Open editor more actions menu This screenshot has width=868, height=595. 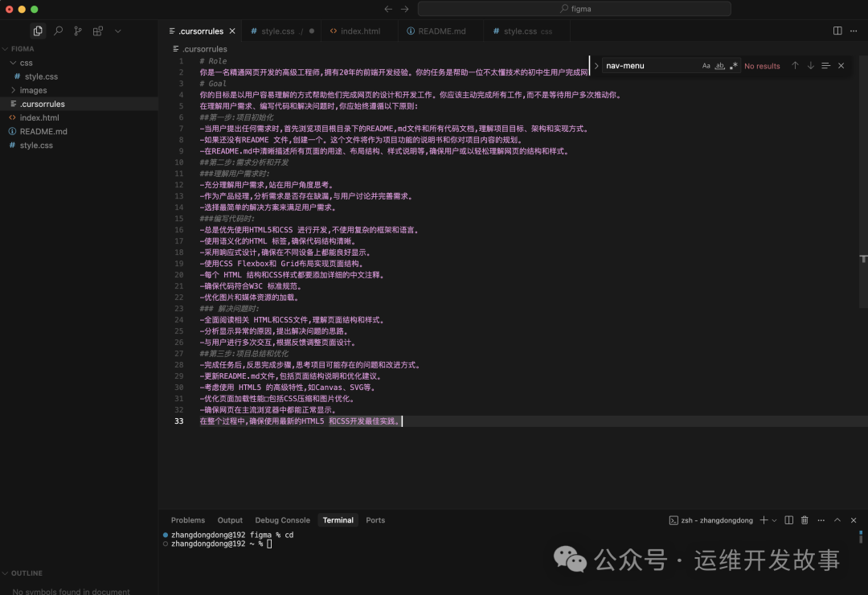pos(854,31)
